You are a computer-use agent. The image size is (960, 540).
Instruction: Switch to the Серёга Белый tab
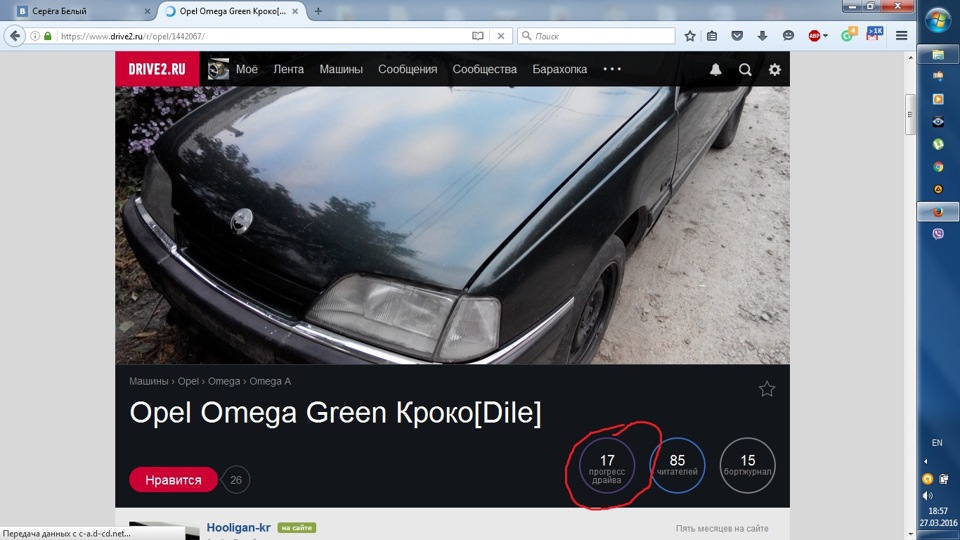click(78, 11)
